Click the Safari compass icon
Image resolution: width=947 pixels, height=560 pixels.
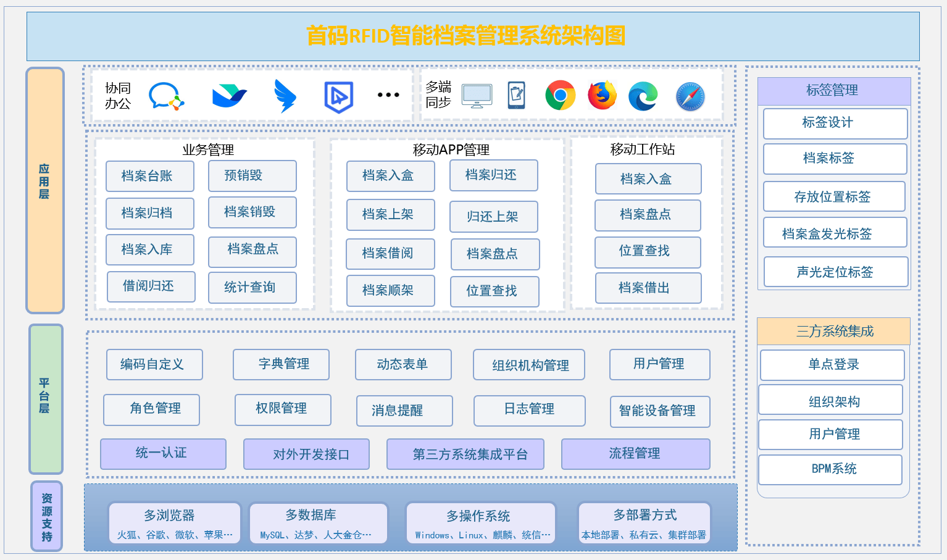pyautogui.click(x=690, y=96)
